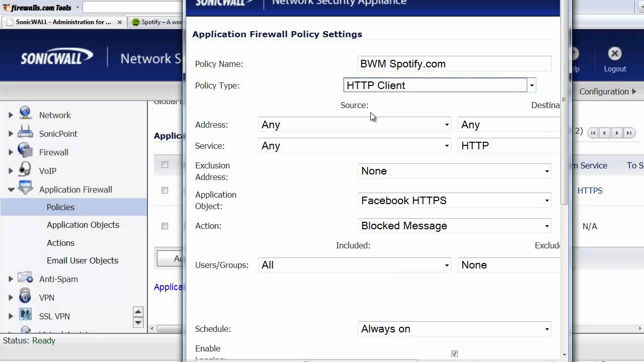The image size is (644, 362).
Task: Expand the Anti-Spam tree node arrow
Action: click(11, 279)
